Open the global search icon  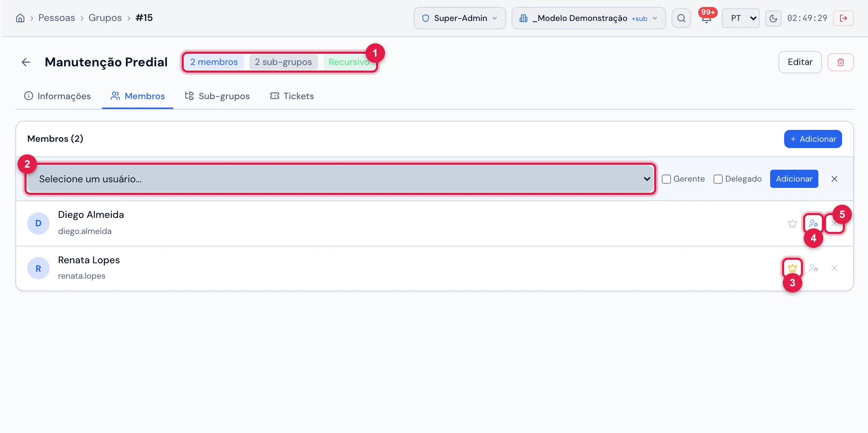pyautogui.click(x=681, y=18)
